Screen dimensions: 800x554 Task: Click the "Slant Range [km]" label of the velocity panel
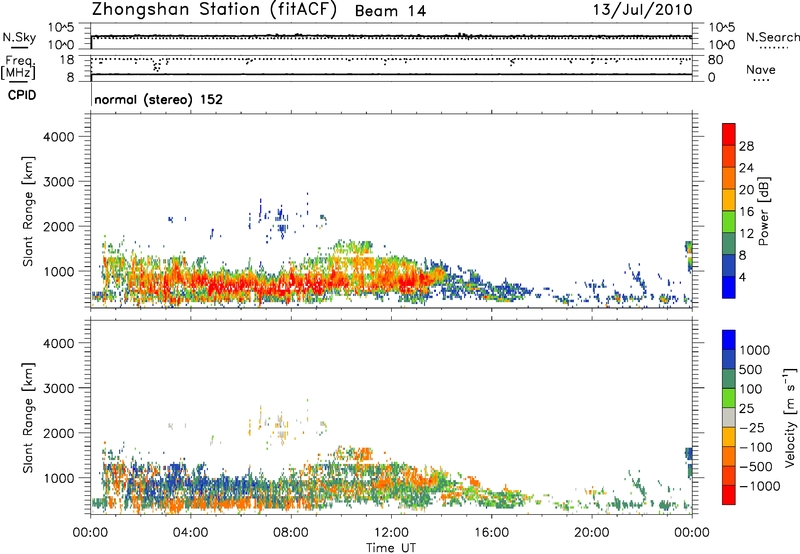coord(28,417)
